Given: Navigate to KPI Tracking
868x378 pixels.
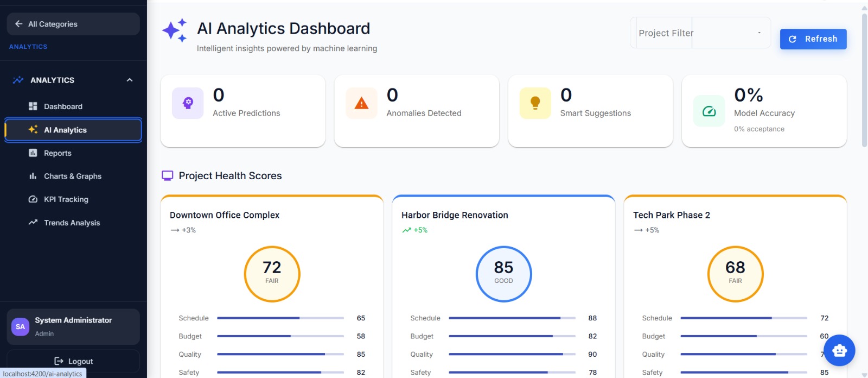Looking at the screenshot, I should 73,199.
